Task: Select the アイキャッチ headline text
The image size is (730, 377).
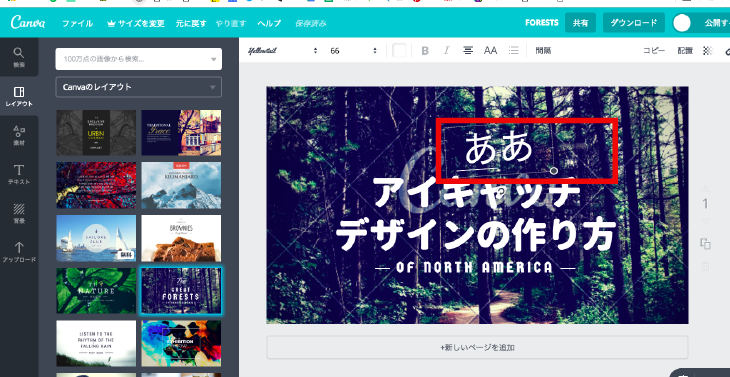Action: tap(477, 193)
